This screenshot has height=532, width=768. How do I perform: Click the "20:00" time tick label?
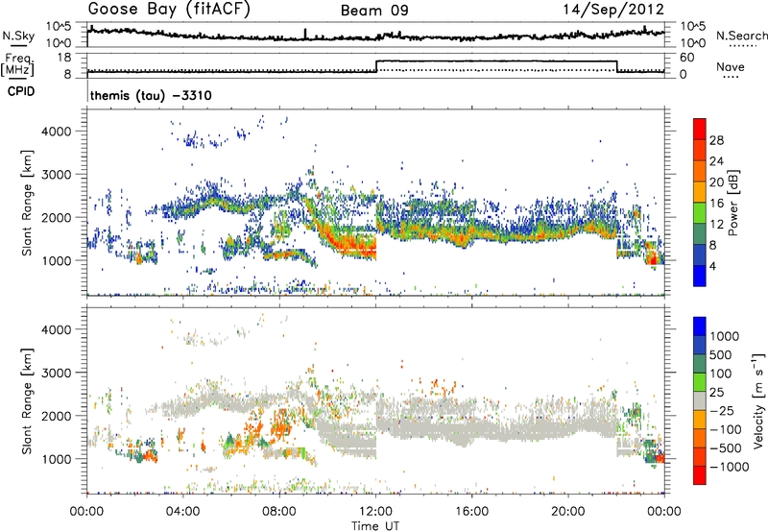coord(567,512)
